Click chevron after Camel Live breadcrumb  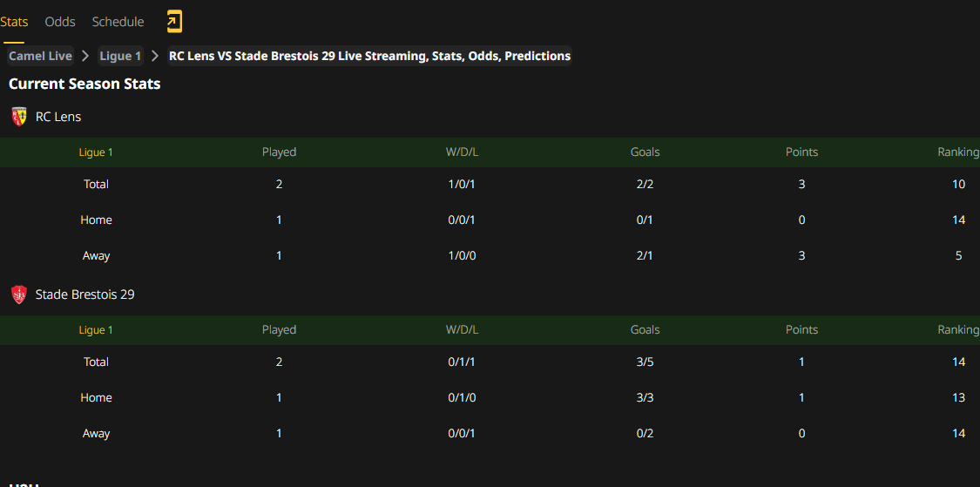coord(85,57)
